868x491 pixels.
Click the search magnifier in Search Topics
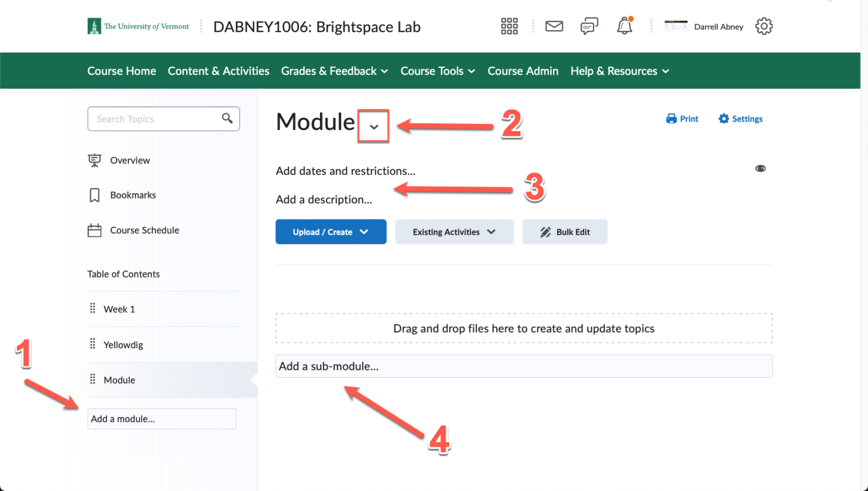point(228,119)
